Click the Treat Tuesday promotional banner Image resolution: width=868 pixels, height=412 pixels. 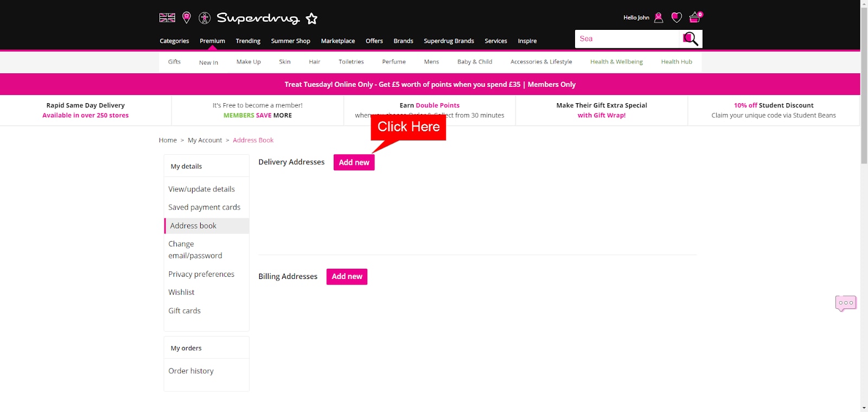click(430, 84)
